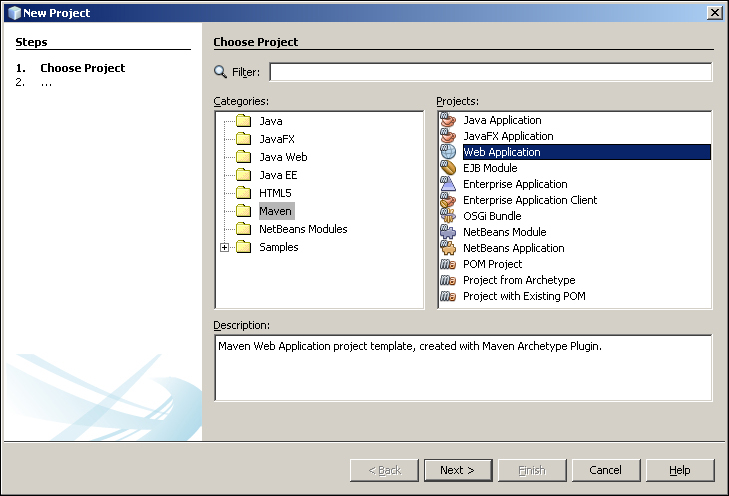Choose POM Project project type
This screenshot has height=496, width=729.
(492, 264)
